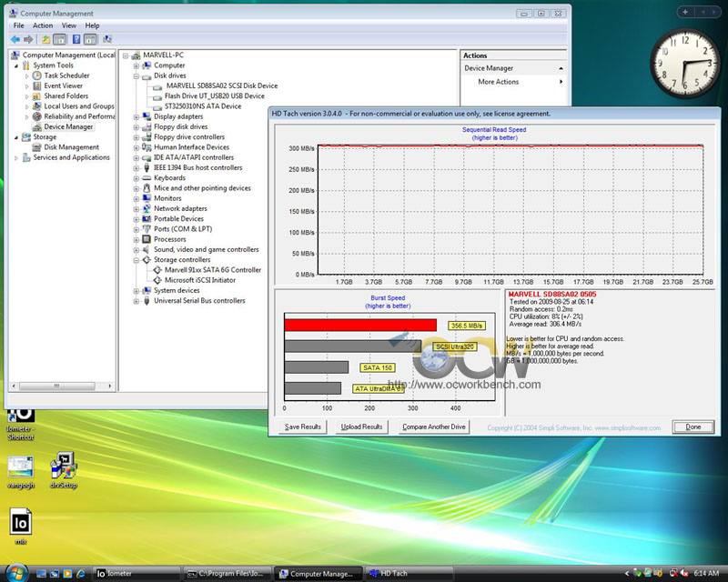
Task: Collapse the Storage node in left tree
Action: [16, 137]
